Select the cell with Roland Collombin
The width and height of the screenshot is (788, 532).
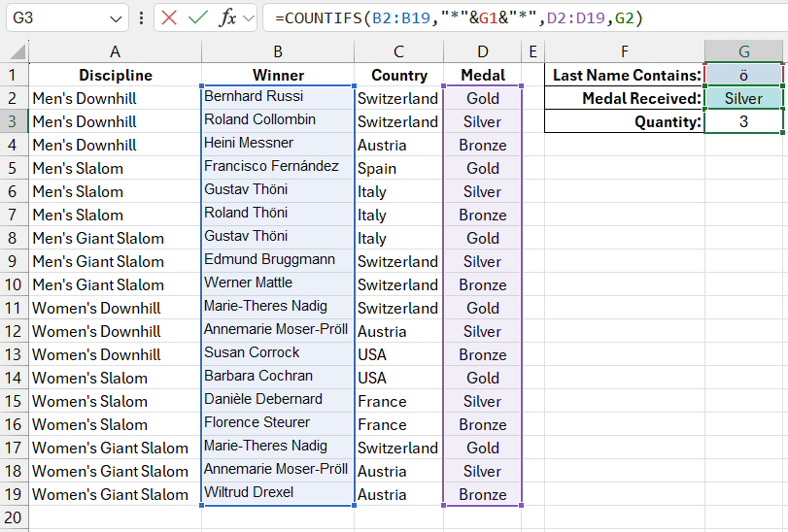point(278,121)
